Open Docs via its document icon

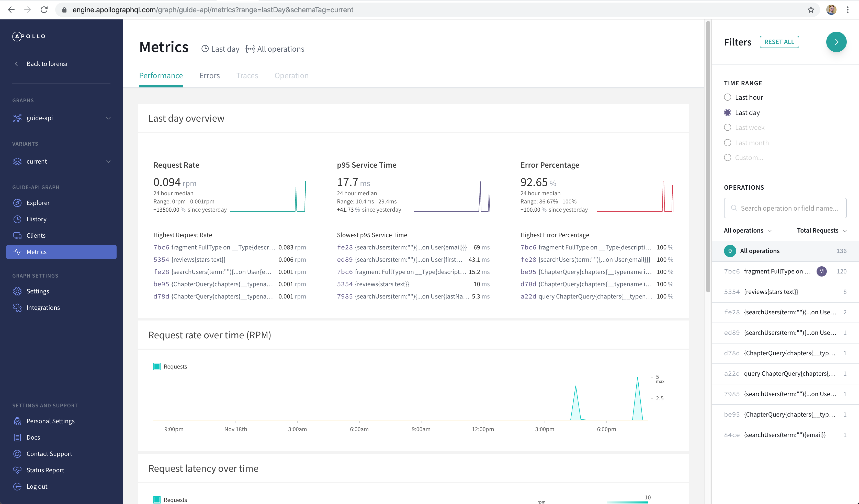[17, 438]
